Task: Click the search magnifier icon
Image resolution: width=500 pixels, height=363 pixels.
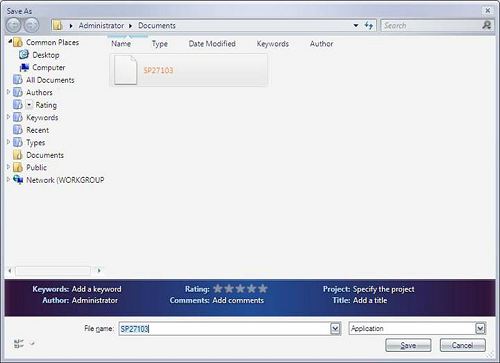Action: tap(487, 25)
